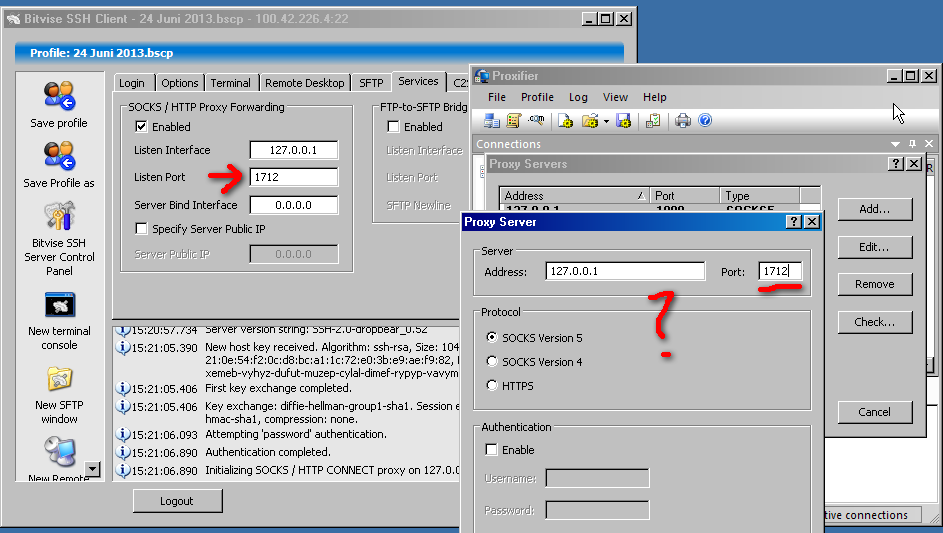Select the Services tab
Screen dimensions: 943x533
418,81
